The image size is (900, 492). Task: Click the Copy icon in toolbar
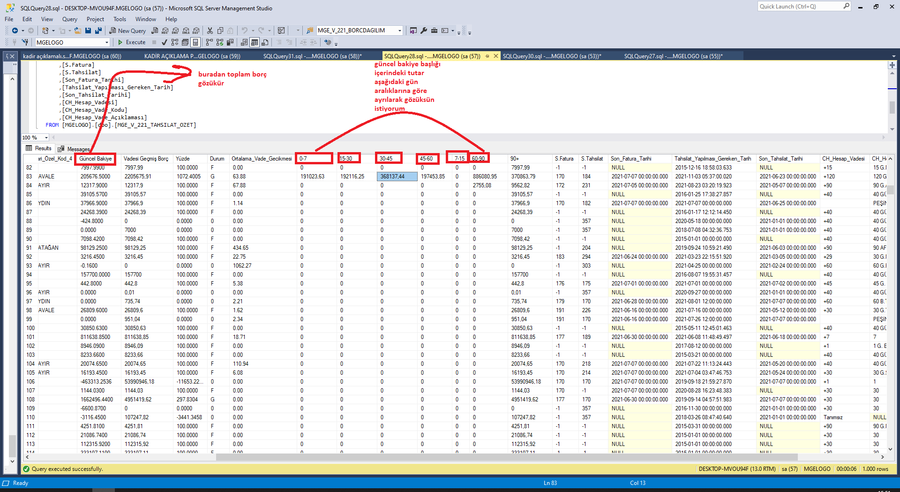pyautogui.click(x=220, y=30)
